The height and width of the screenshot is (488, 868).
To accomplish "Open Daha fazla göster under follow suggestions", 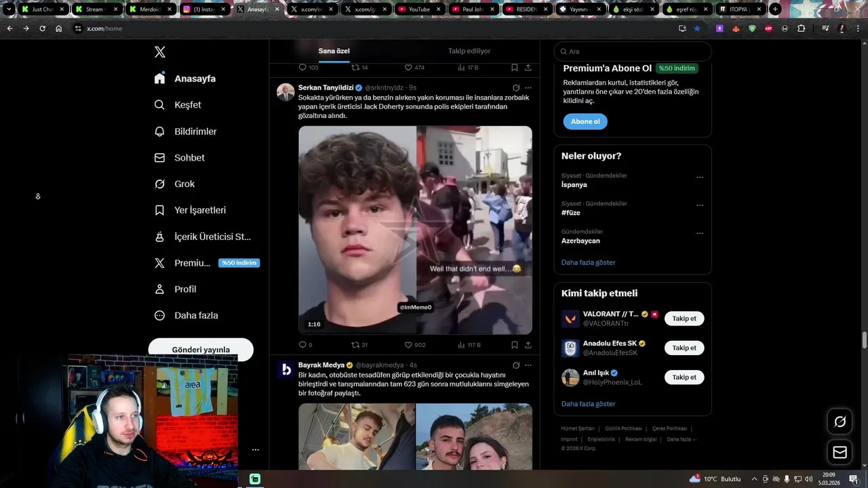I will click(589, 404).
